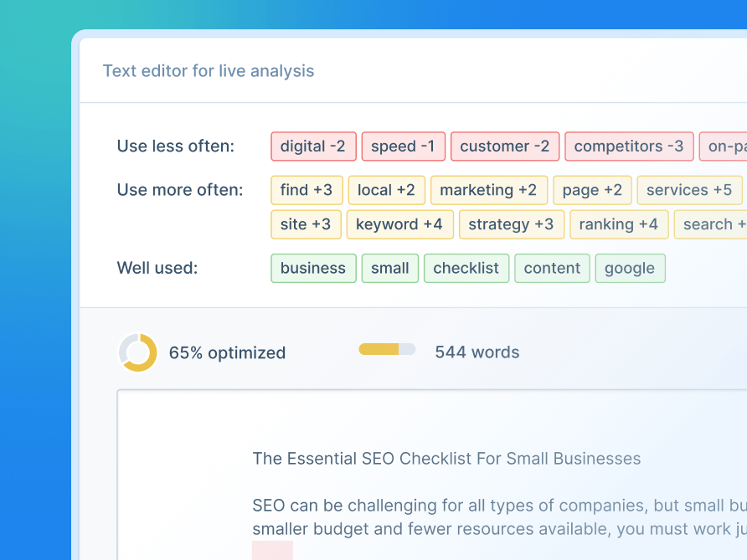This screenshot has height=560, width=747.
Task: Click the "page +2" keyword chip
Action: tap(592, 190)
